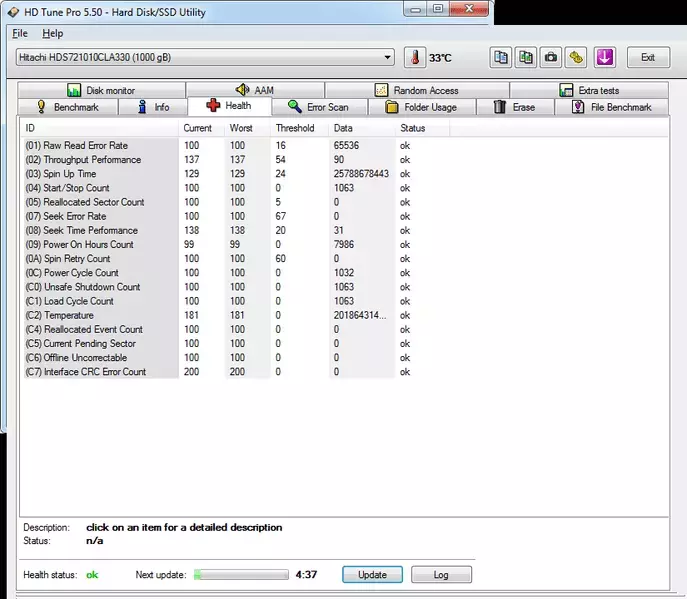Click the data value 7986

pos(344,245)
